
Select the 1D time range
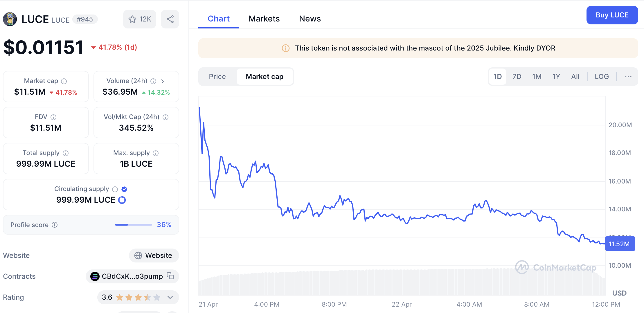(498, 77)
